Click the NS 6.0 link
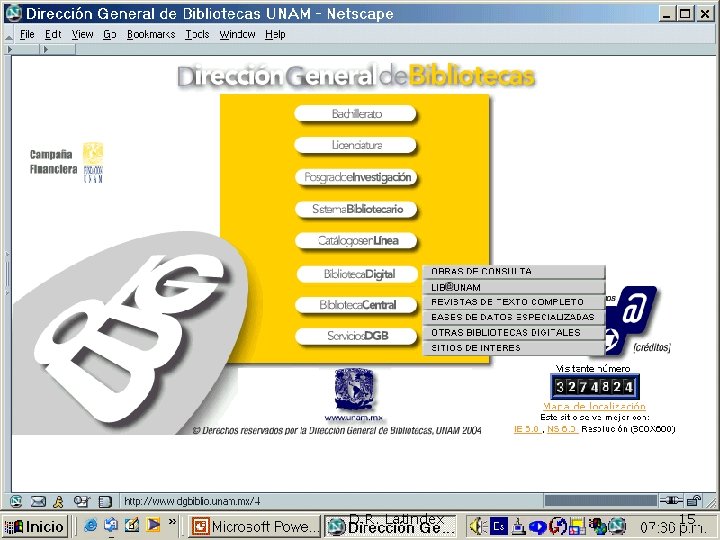 tap(562, 429)
